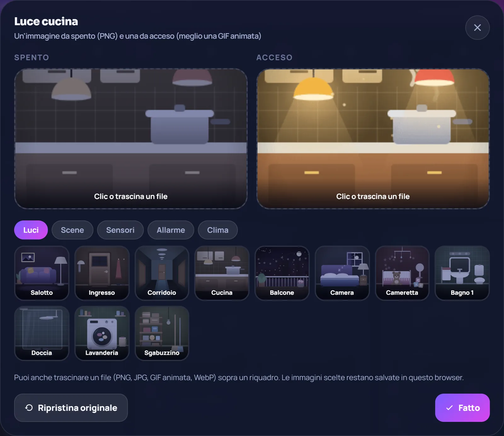Viewport: 504px width, 436px height.
Task: Switch to the Sensori tab
Action: click(120, 230)
